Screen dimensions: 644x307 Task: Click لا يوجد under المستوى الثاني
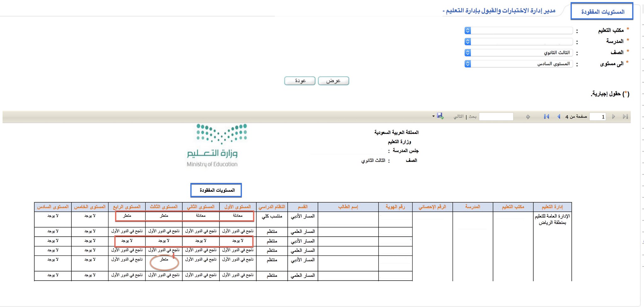pyautogui.click(x=201, y=241)
